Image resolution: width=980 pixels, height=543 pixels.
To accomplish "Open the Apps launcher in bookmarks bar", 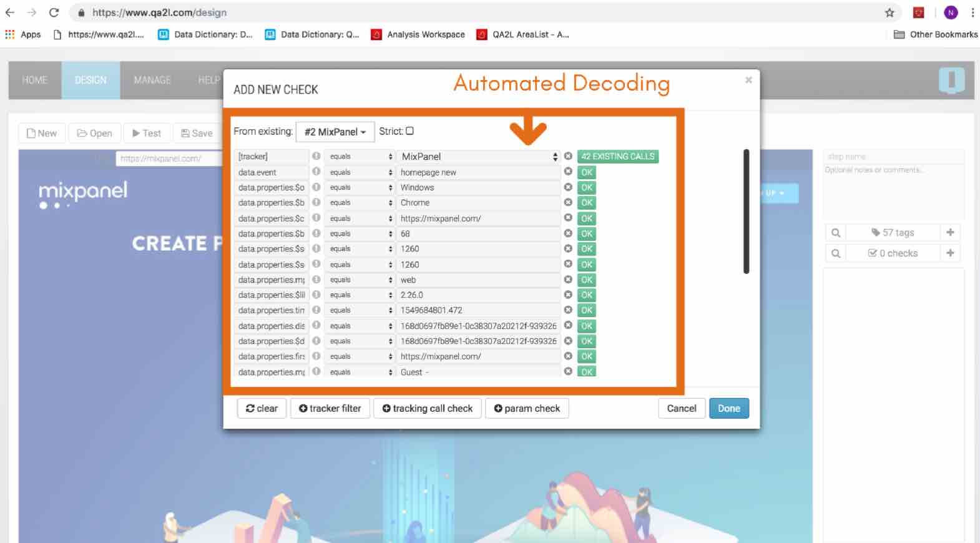I will pyautogui.click(x=23, y=34).
